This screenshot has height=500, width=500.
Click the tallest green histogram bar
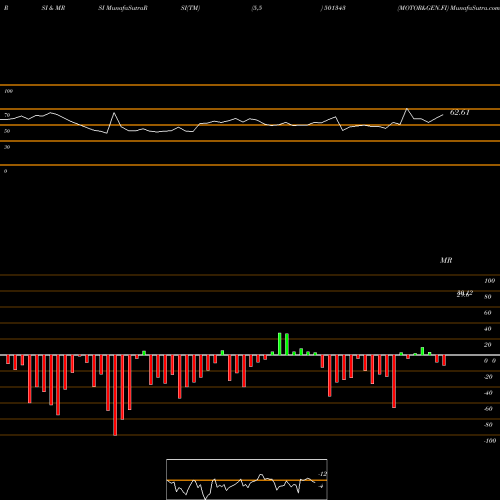(280, 344)
